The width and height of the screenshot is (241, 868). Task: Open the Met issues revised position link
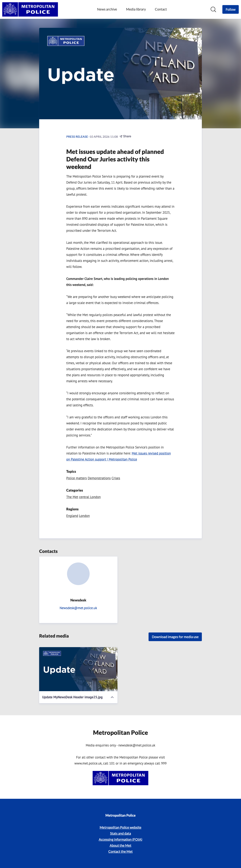[x=151, y=454]
